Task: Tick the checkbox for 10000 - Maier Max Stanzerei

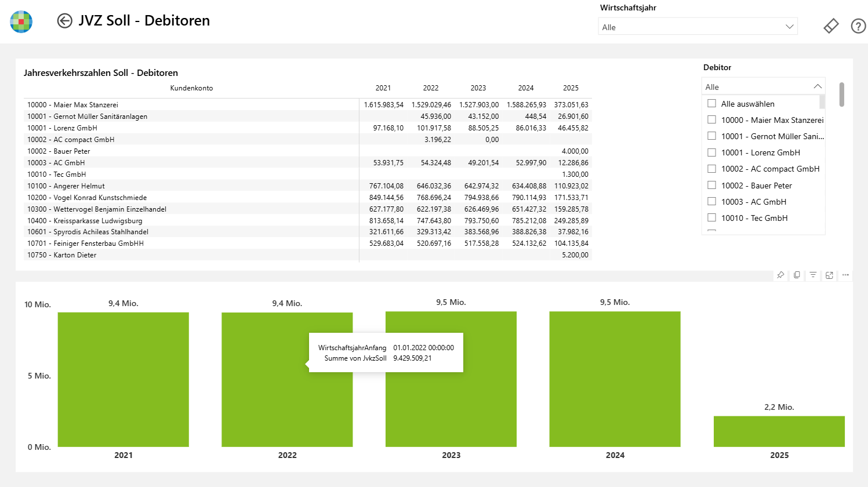Action: (711, 119)
